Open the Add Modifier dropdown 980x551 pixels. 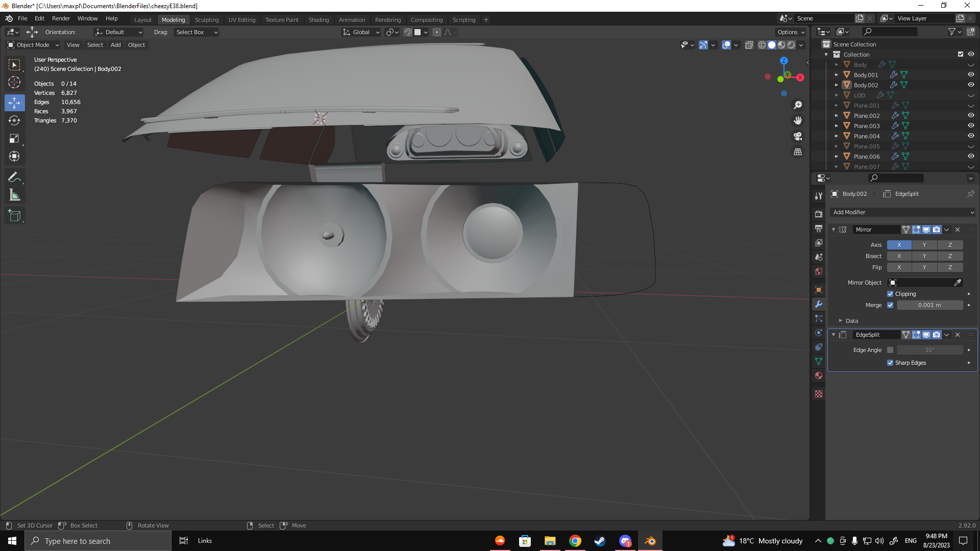tap(903, 212)
